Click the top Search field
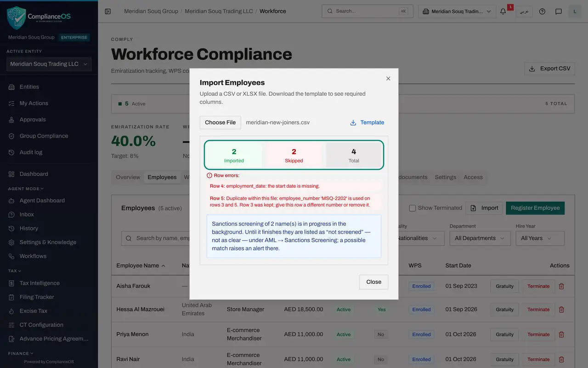 point(367,11)
